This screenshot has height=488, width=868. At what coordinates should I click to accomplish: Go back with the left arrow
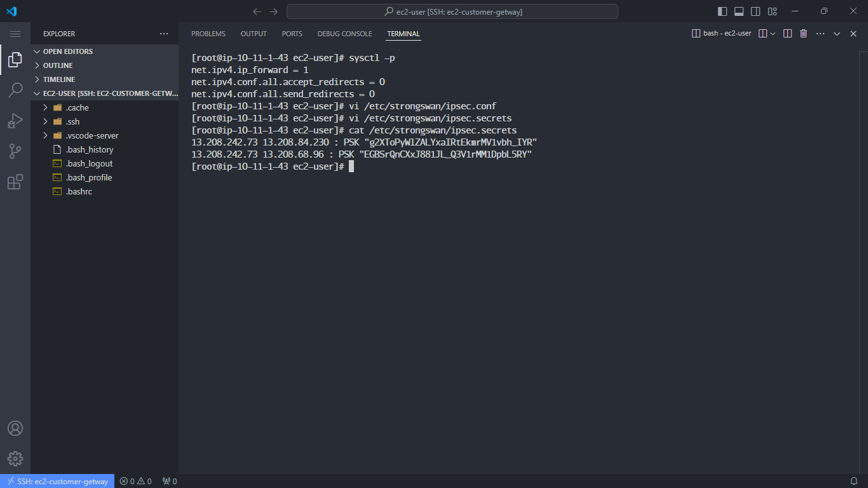coord(257,11)
